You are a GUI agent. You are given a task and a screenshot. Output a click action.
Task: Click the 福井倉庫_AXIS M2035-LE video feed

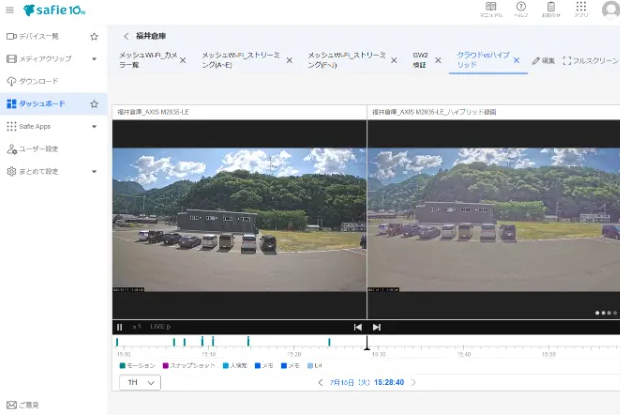click(239, 220)
